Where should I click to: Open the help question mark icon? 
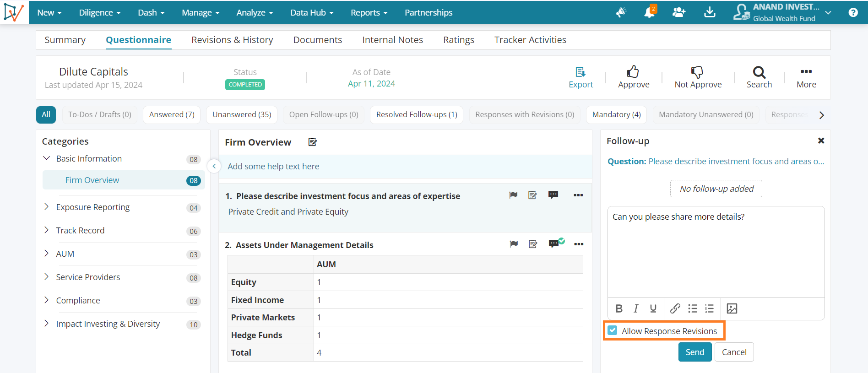tap(853, 12)
